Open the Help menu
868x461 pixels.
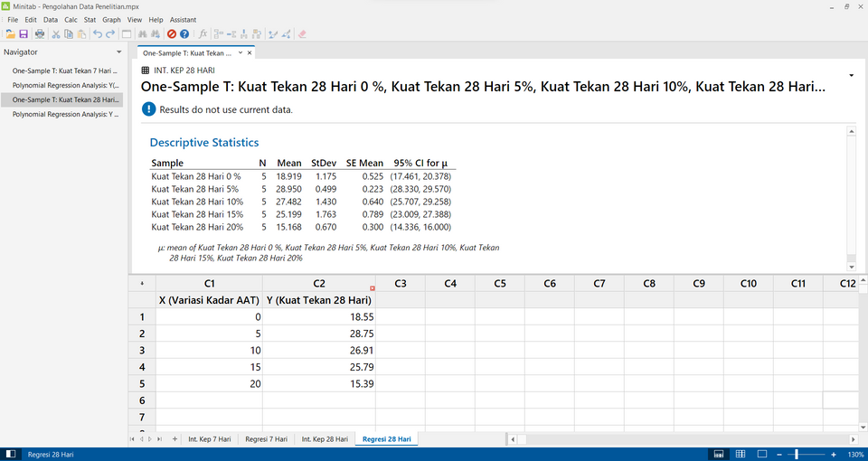(156, 19)
